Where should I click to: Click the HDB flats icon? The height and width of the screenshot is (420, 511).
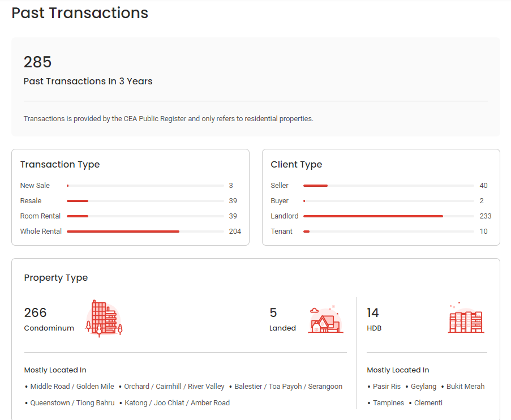tap(466, 318)
